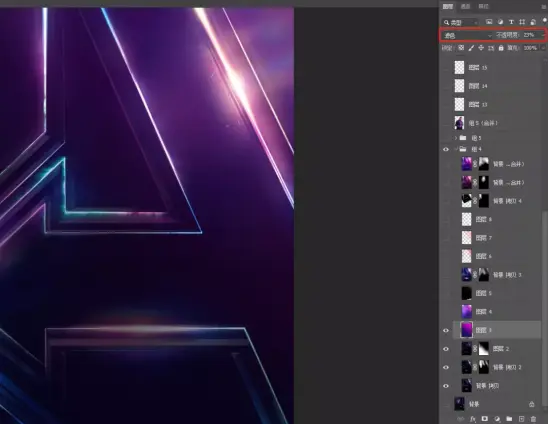Click mask link chain on 背景 拷贝 3
The image size is (548, 424).
[475, 275]
